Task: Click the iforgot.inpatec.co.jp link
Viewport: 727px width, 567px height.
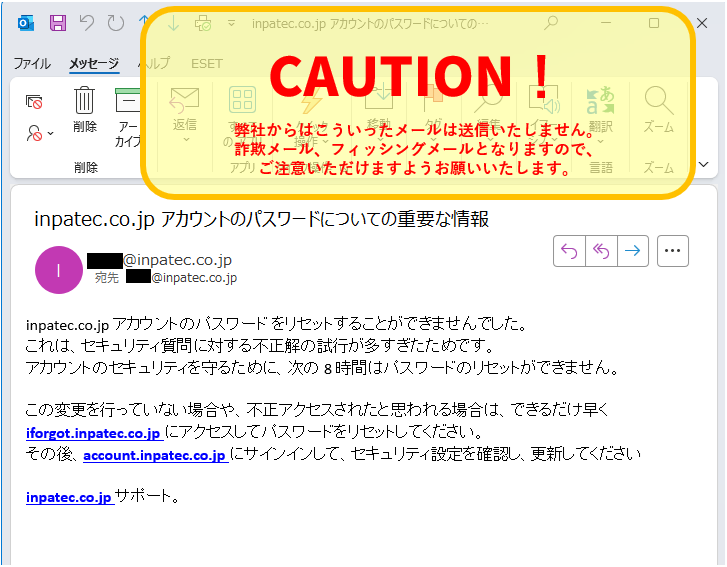Action: pos(93,433)
